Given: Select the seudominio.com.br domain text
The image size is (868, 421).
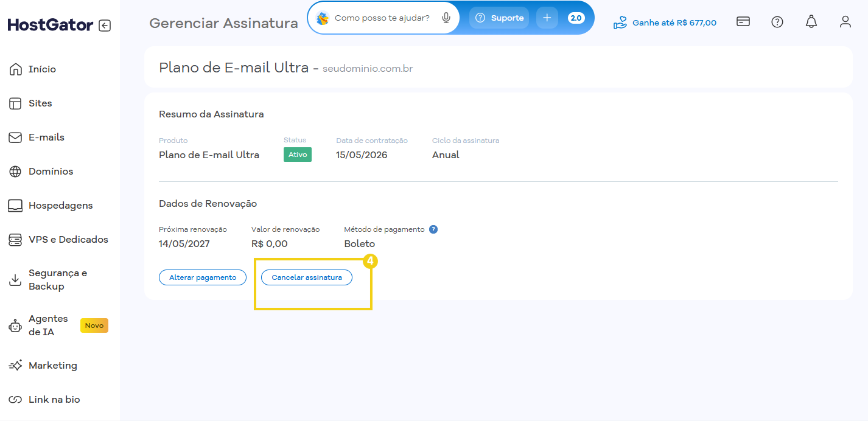Looking at the screenshot, I should tap(368, 69).
